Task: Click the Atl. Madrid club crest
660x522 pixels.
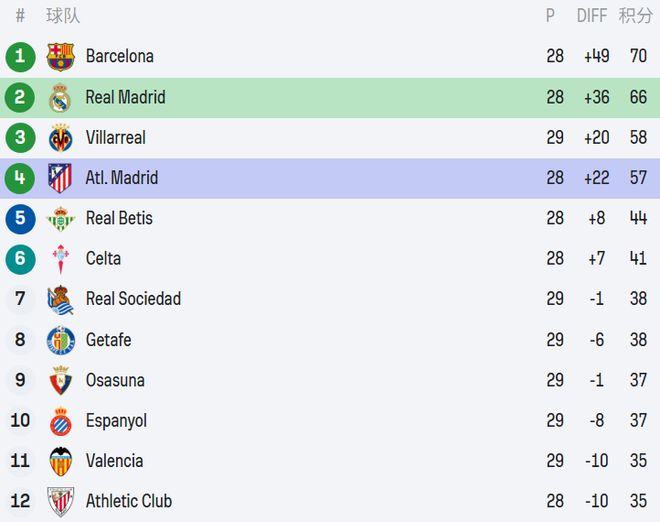Action: click(60, 178)
